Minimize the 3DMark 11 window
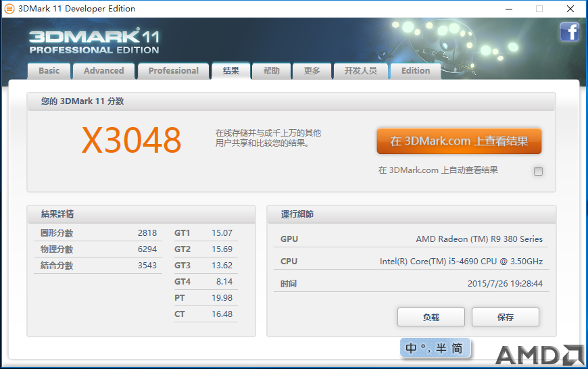Viewport: 588px width, 369px height. coord(509,9)
